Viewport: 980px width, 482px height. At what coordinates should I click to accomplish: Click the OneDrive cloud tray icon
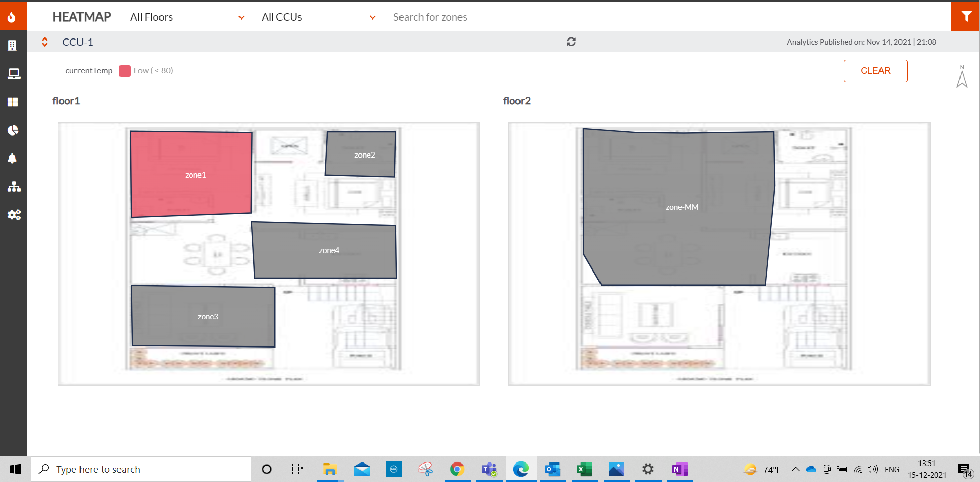pos(811,469)
